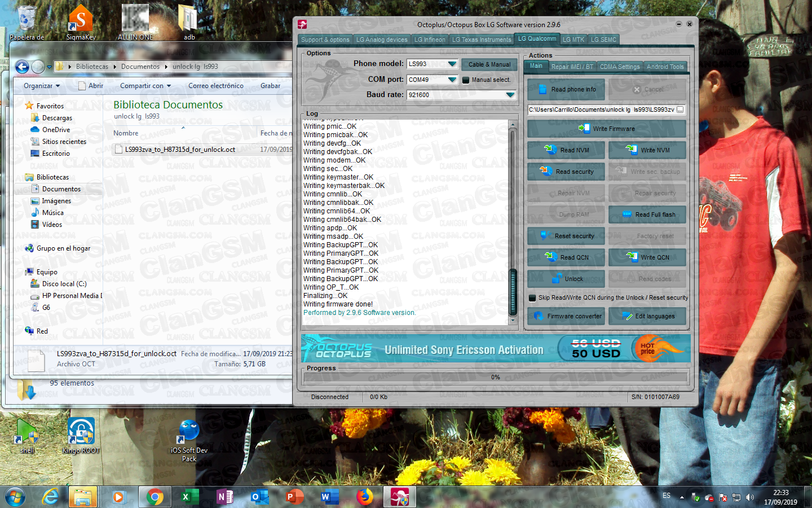Select Disco local (C:) in sidebar
Viewport: 812px width, 508px height.
[x=64, y=284]
